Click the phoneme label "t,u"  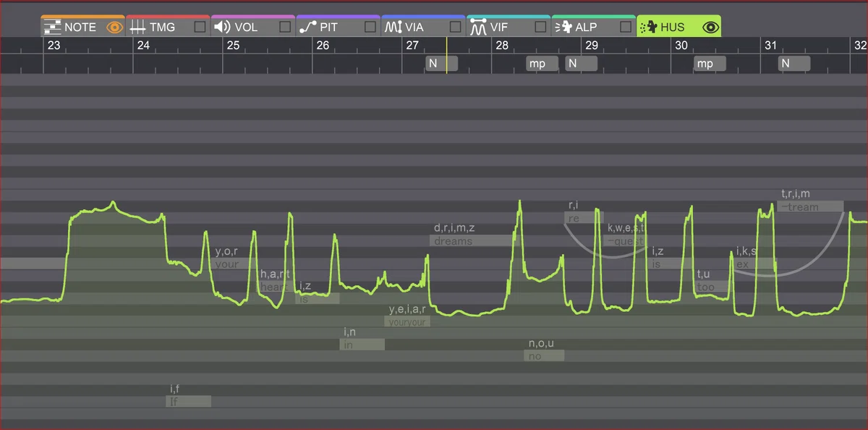[704, 274]
